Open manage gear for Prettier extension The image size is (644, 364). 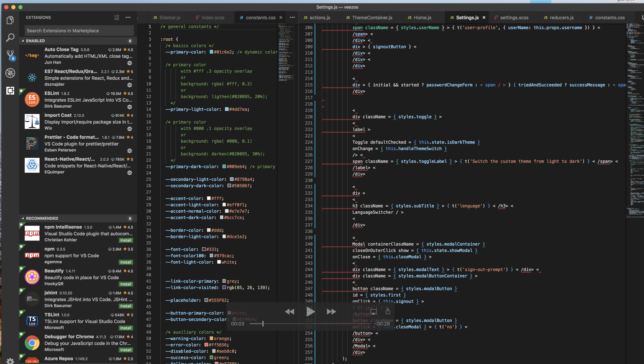click(129, 151)
